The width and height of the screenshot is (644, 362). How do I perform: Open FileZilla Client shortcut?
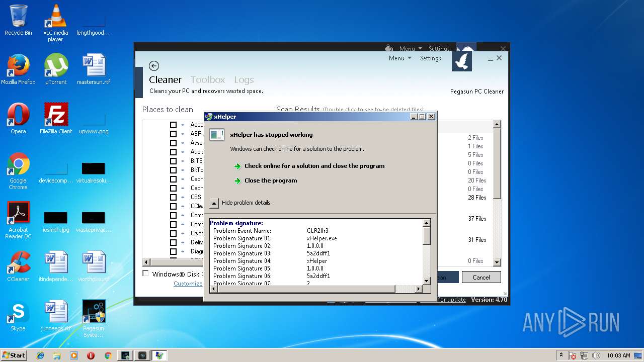point(55,119)
